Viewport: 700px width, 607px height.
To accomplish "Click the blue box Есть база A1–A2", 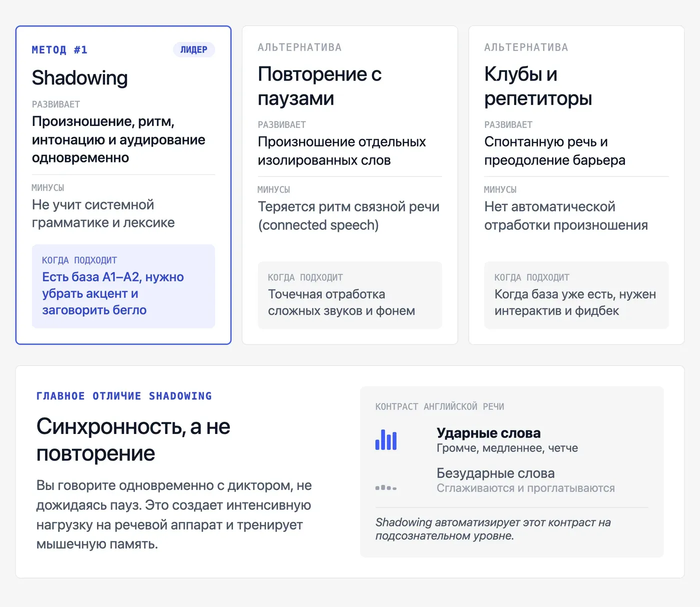I will coord(123,286).
